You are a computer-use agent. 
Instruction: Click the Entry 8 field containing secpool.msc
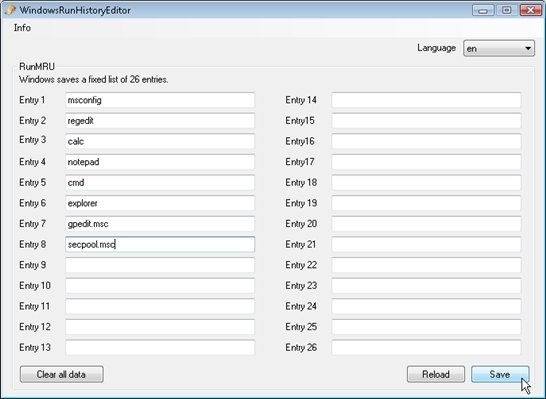coord(160,244)
